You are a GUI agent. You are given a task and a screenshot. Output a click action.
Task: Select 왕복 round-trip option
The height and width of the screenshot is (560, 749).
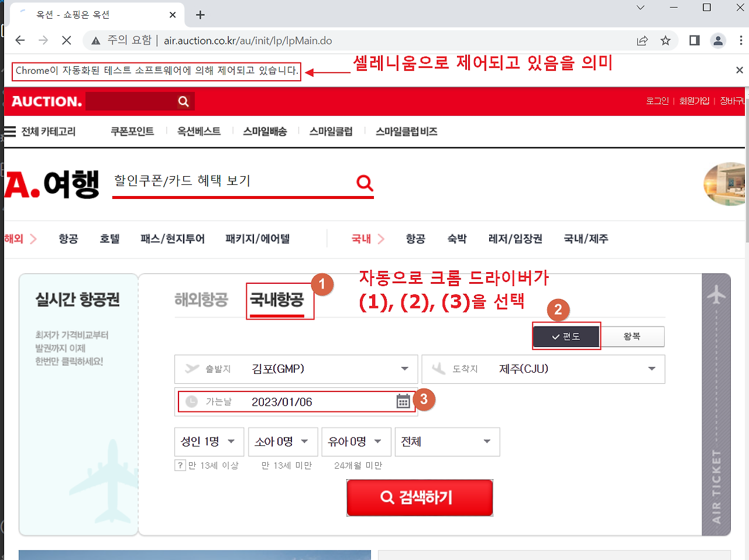click(x=632, y=336)
